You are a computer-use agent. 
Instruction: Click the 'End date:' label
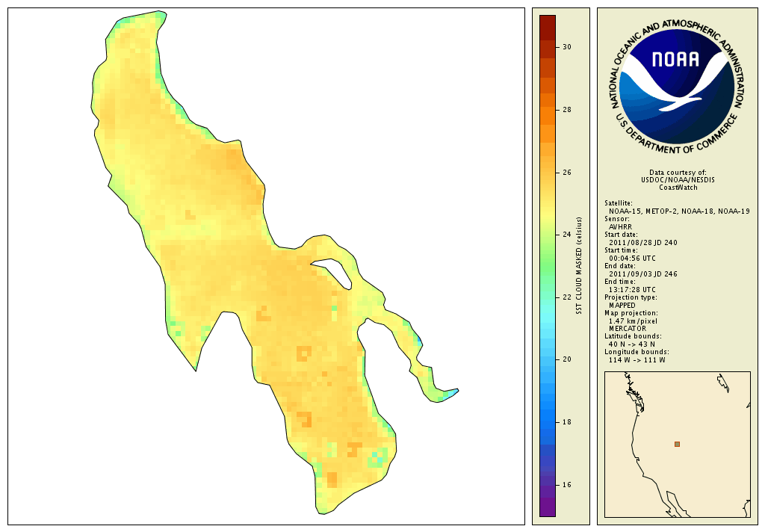(x=619, y=266)
